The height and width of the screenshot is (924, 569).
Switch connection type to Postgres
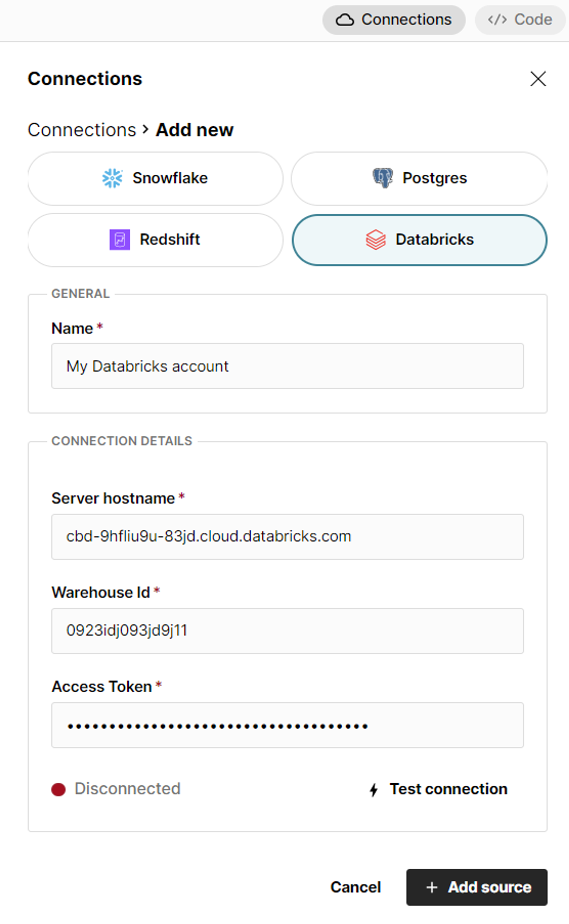point(420,178)
